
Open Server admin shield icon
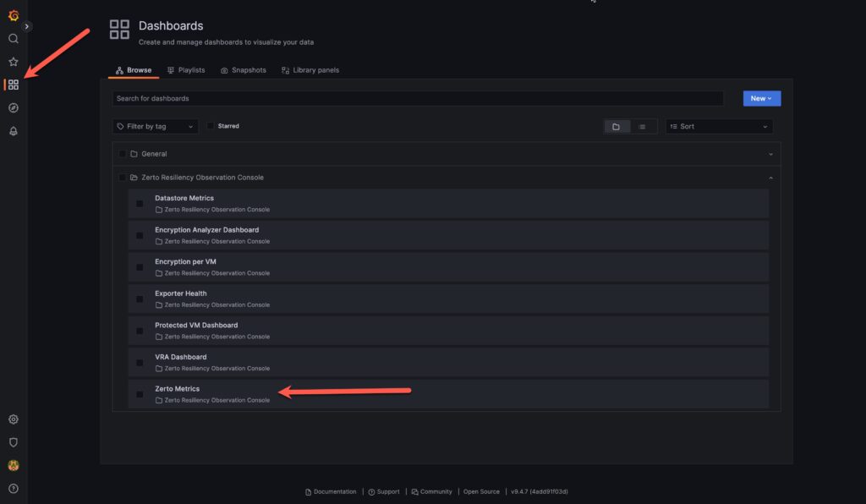[x=14, y=442]
